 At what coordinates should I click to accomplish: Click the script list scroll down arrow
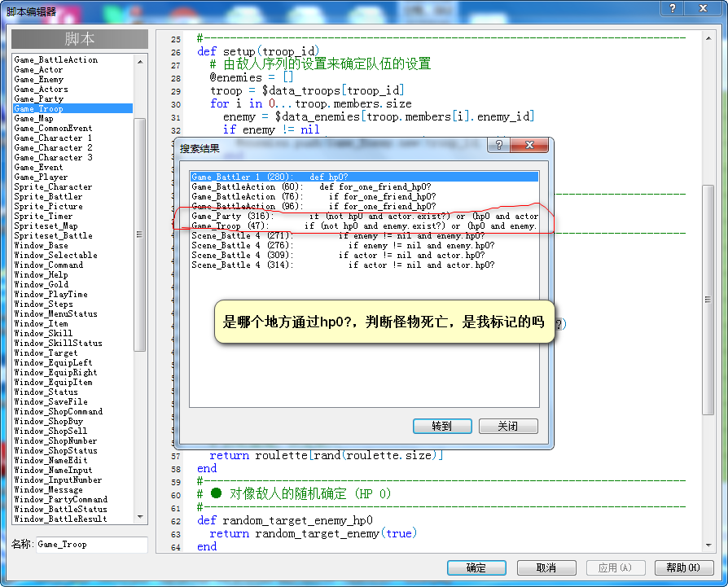140,517
